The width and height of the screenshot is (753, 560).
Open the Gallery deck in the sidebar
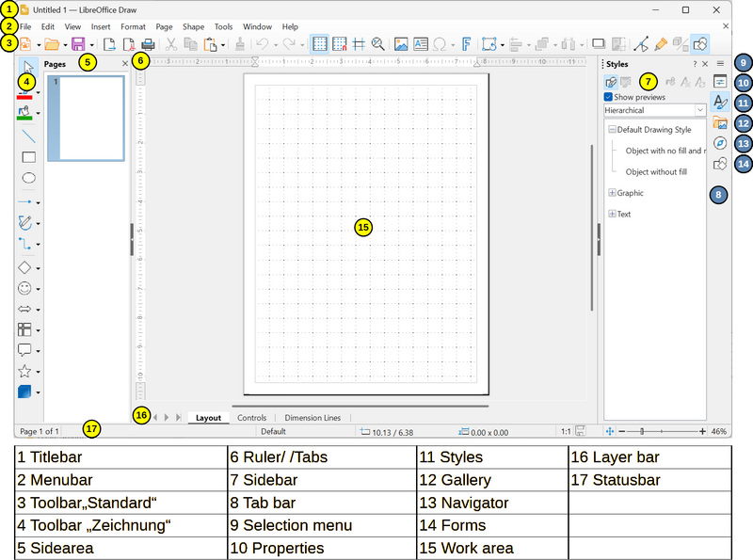tap(720, 122)
